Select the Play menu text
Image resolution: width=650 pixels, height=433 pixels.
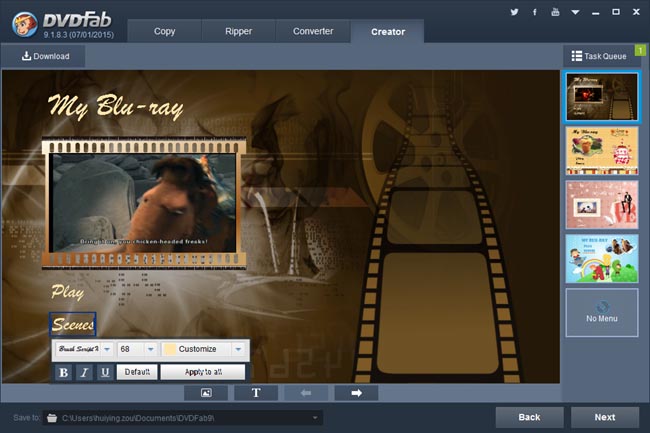coord(68,292)
